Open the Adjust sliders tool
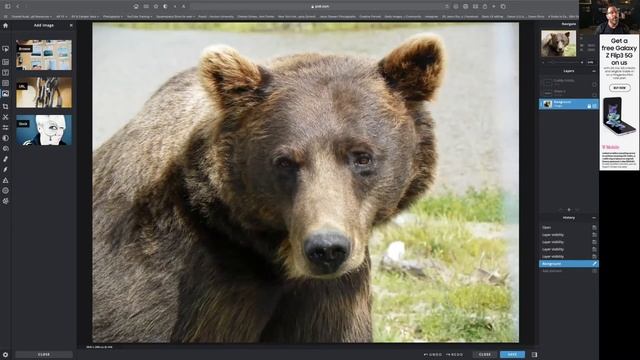This screenshot has width=640, height=360. point(5,128)
